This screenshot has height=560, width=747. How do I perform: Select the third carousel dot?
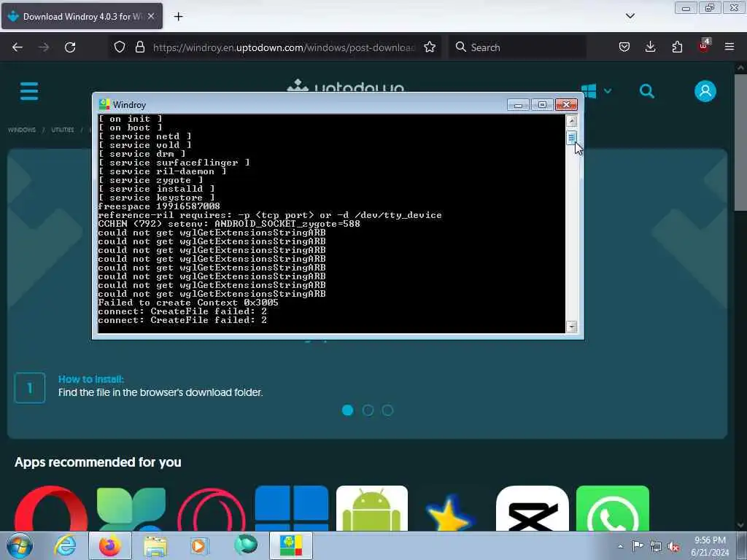pos(388,410)
